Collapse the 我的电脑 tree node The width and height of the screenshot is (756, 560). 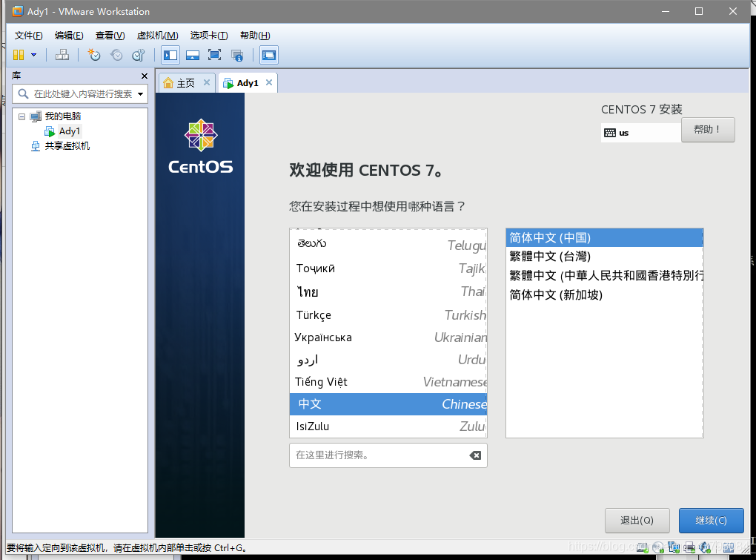pyautogui.click(x=21, y=116)
